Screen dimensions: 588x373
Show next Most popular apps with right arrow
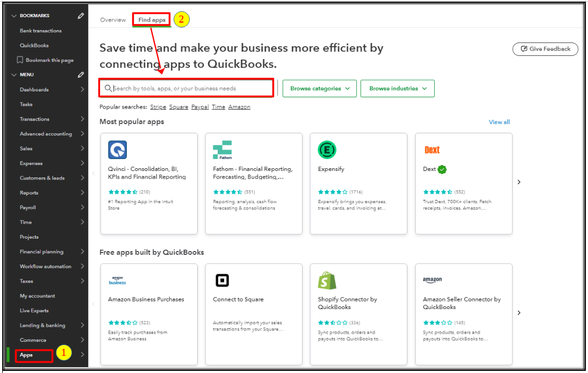pos(519,182)
